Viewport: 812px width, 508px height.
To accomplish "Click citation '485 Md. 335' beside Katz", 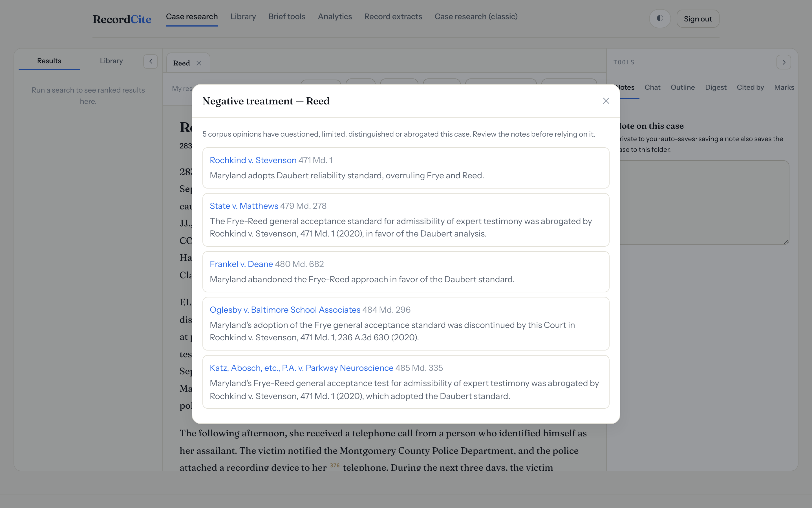I will point(419,368).
